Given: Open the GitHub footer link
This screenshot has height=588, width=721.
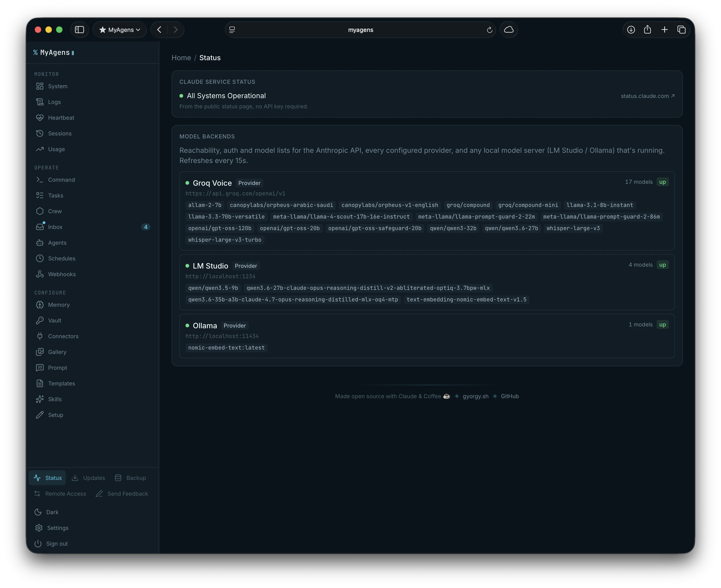Looking at the screenshot, I should [510, 396].
